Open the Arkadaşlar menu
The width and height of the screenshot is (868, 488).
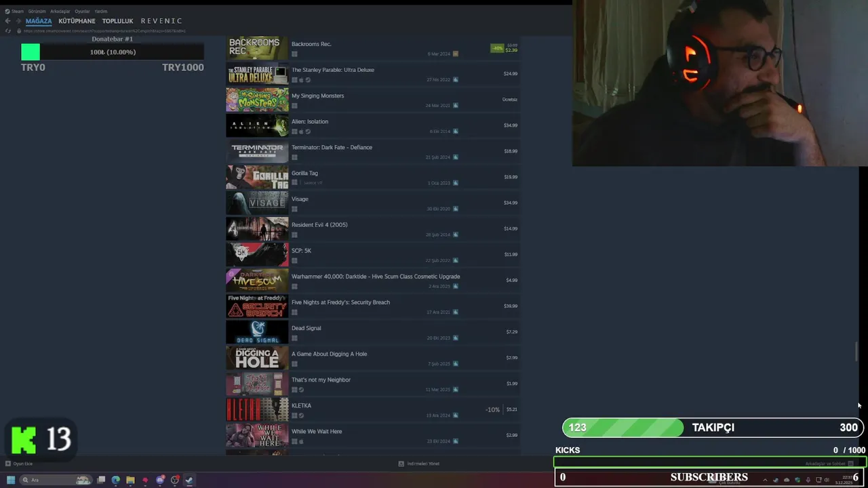[60, 11]
